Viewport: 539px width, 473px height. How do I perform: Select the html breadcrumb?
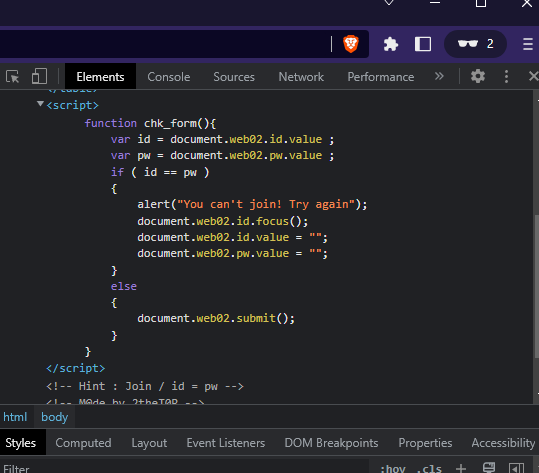click(x=15, y=417)
